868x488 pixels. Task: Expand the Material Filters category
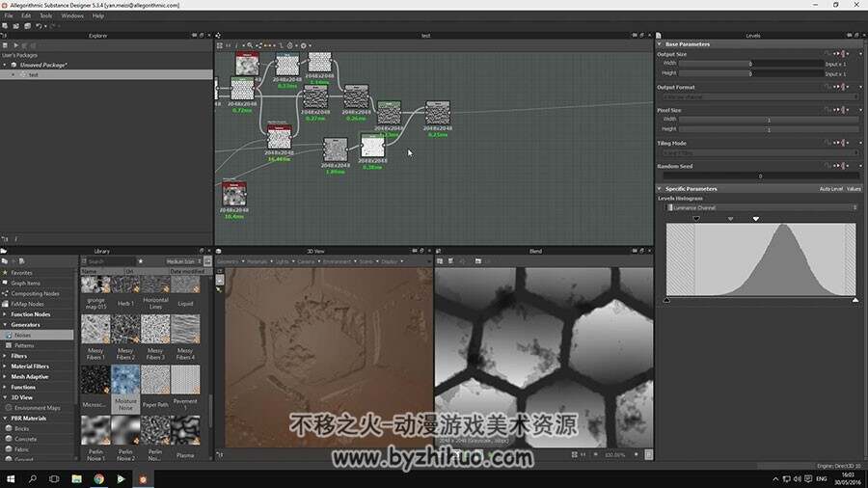click(5, 366)
